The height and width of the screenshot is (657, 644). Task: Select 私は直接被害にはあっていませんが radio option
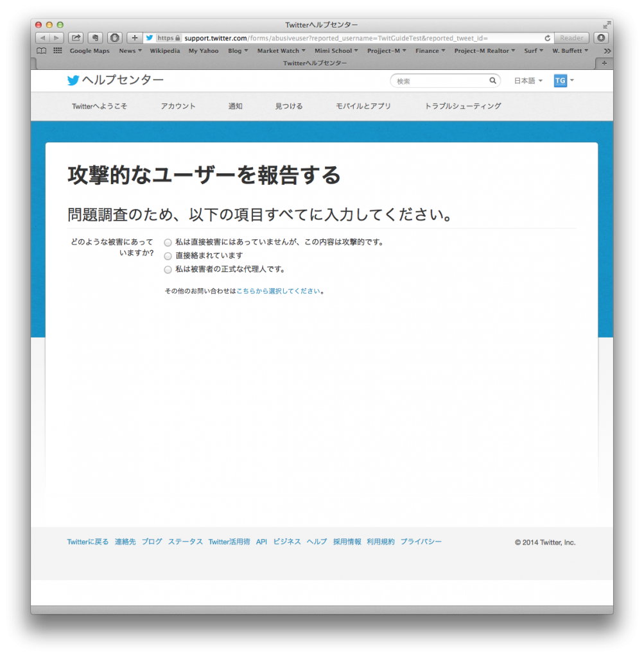pos(168,242)
